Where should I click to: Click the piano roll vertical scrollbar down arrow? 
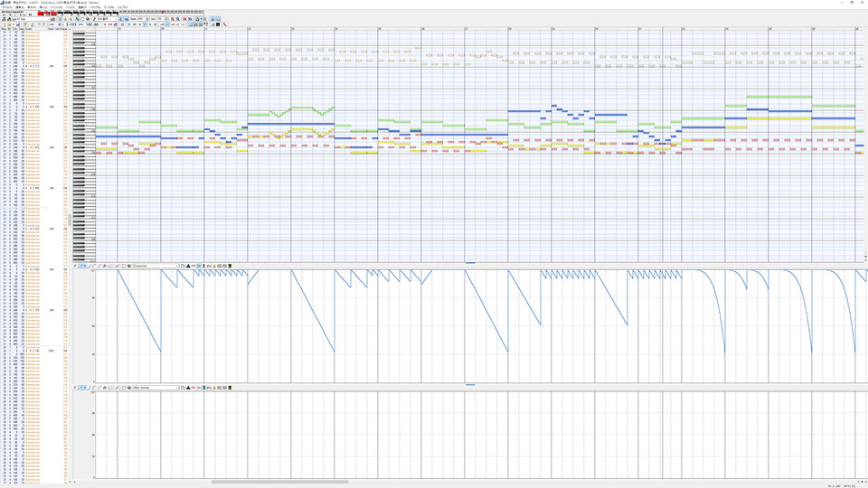(865, 258)
